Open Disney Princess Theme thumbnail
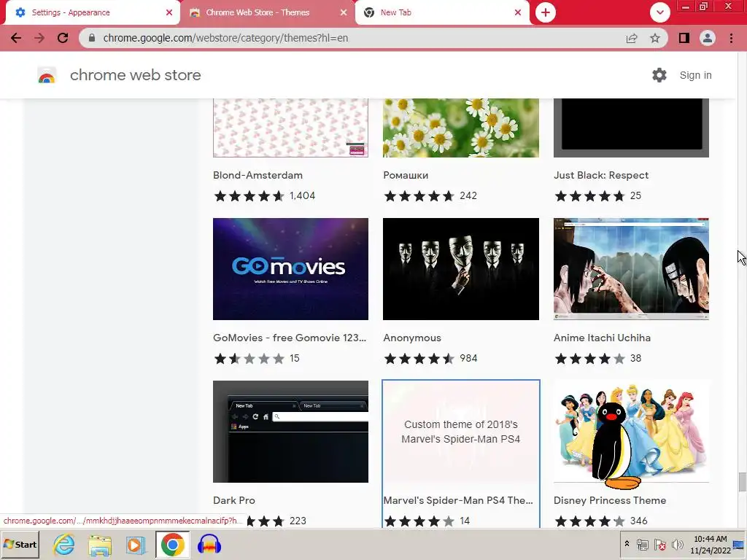747x560 pixels. [x=631, y=432]
